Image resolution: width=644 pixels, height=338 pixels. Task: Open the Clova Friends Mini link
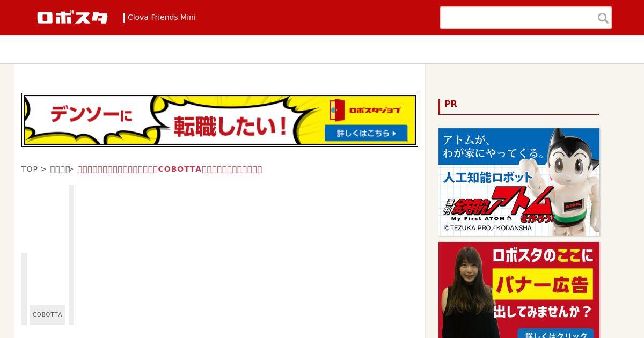pyautogui.click(x=162, y=18)
